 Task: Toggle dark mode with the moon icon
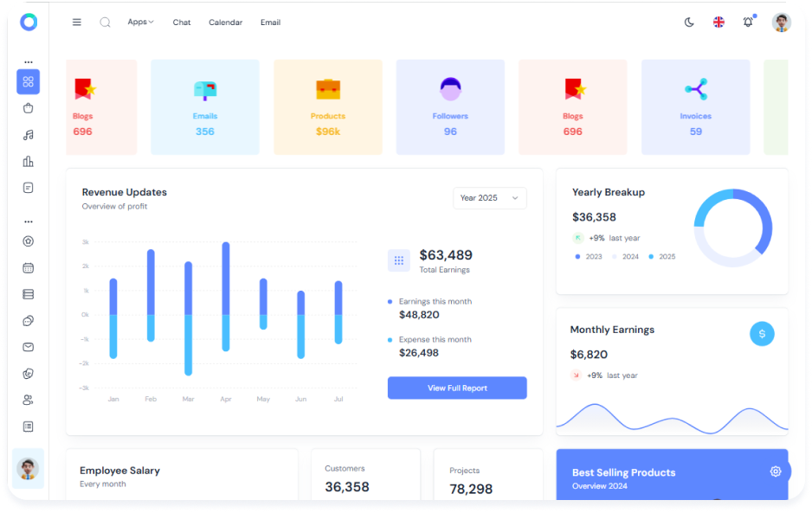pyautogui.click(x=689, y=22)
